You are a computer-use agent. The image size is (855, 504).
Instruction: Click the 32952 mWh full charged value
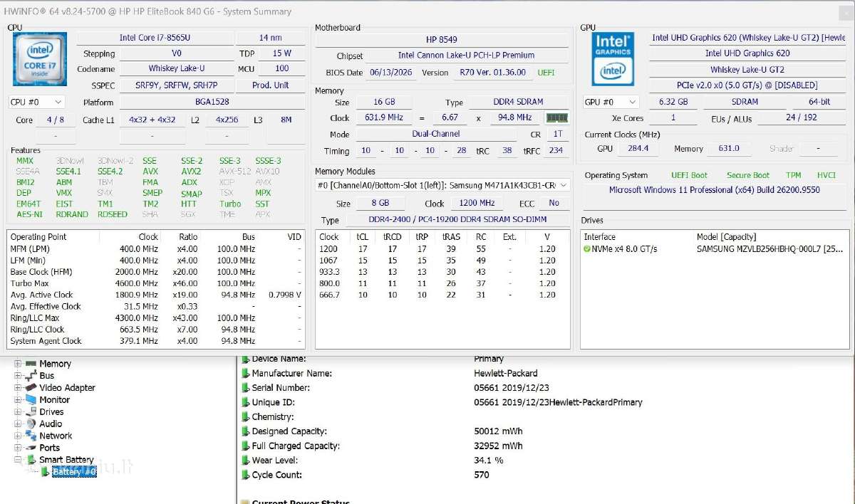pos(498,446)
